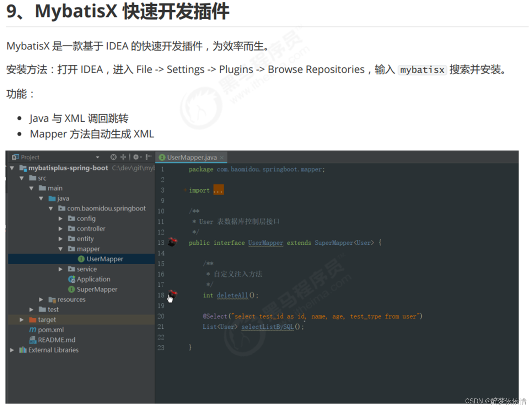Expand External Libraries arrow
Screen dimensions: 532x408
[x=12, y=350]
